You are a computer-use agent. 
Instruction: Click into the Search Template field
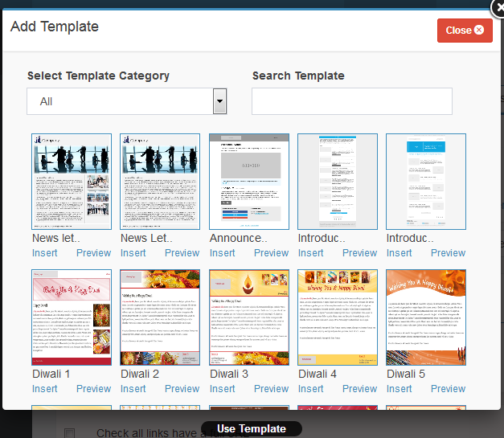point(352,101)
